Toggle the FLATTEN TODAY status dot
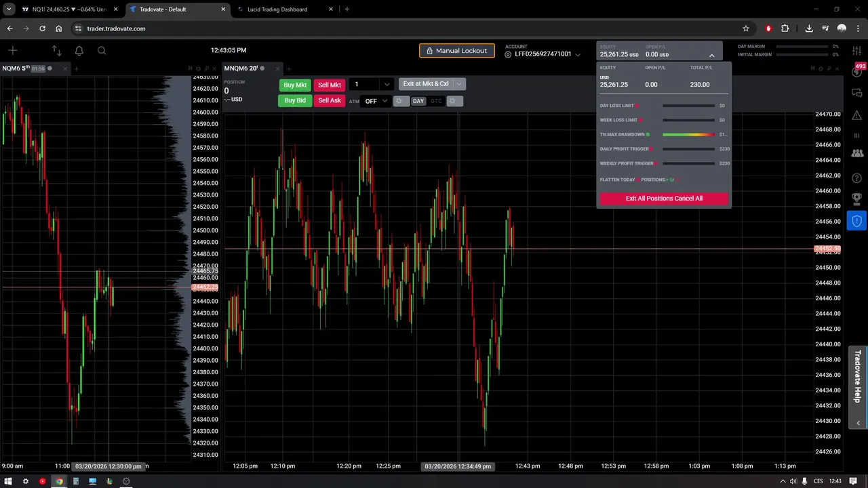The image size is (868, 488). coord(638,180)
